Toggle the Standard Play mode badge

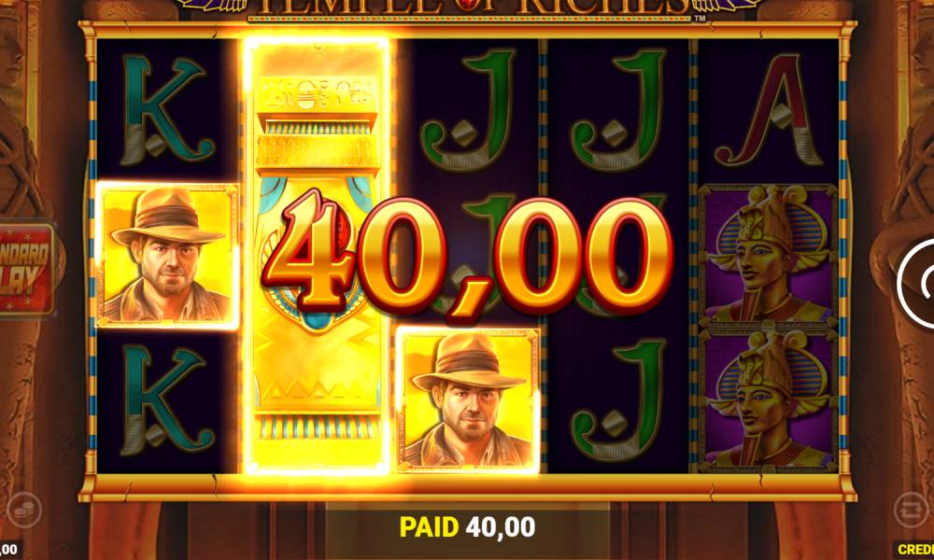tap(27, 270)
